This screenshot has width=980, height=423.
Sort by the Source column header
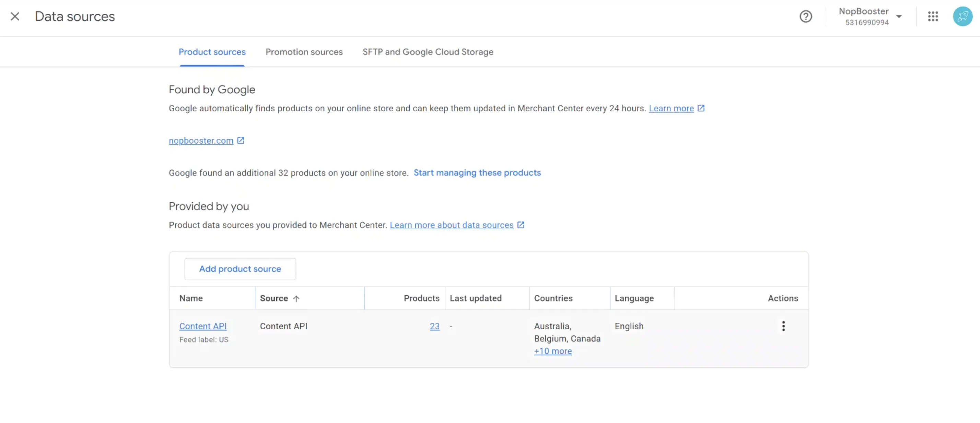pyautogui.click(x=274, y=298)
